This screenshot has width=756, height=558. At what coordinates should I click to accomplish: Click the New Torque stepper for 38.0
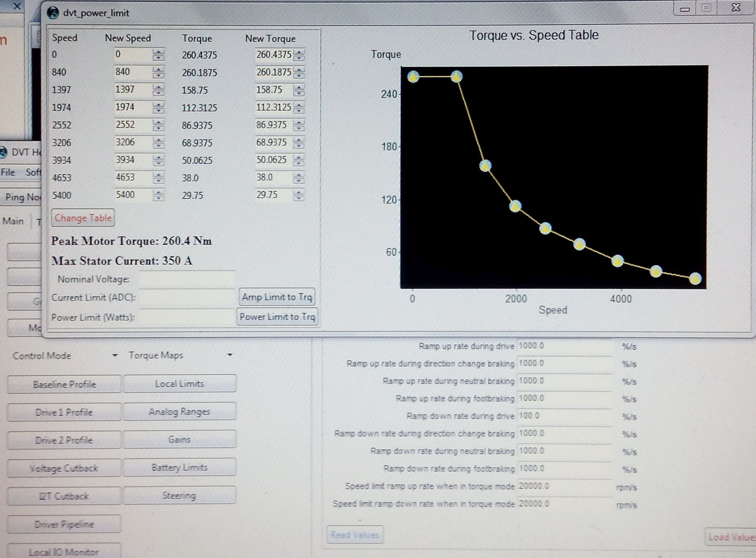(x=299, y=178)
